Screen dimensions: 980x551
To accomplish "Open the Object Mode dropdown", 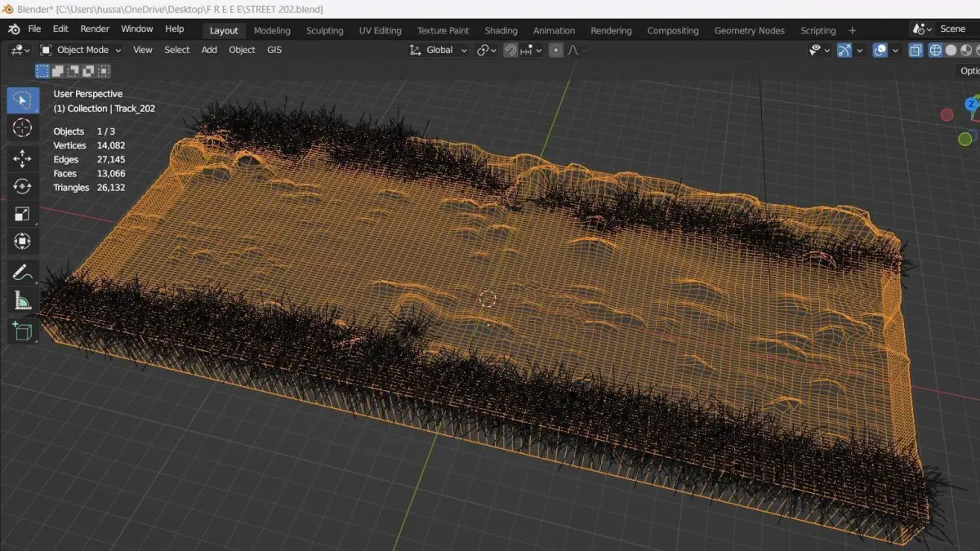I will (x=81, y=50).
